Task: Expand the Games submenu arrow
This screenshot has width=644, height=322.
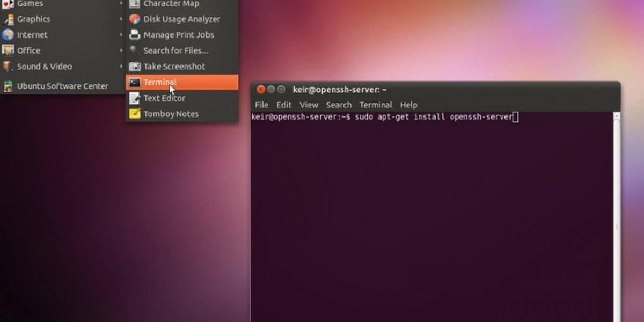Action: [x=121, y=4]
